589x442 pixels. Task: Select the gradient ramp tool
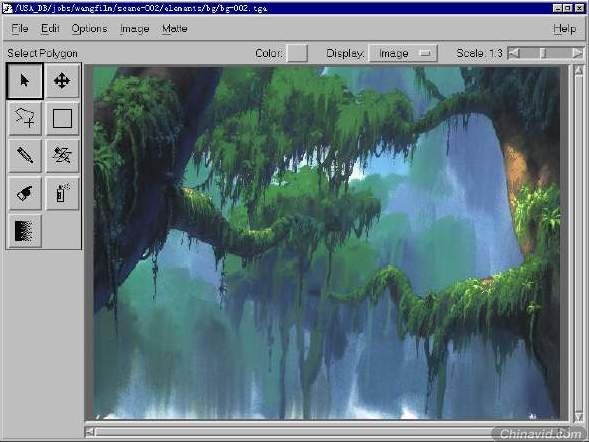click(x=25, y=231)
